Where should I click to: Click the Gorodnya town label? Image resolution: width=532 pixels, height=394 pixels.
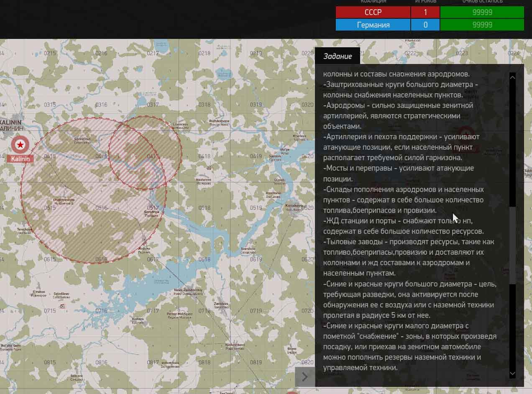(x=152, y=213)
